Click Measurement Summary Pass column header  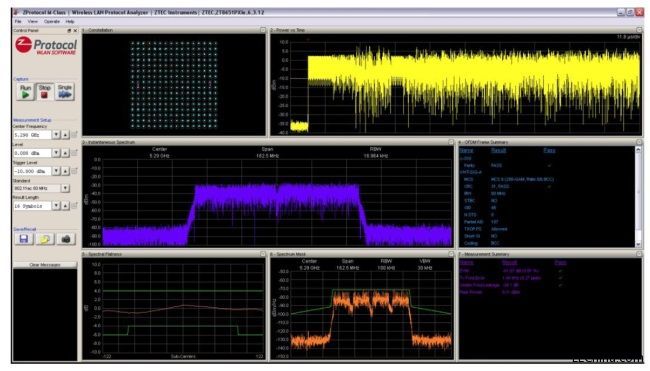coord(560,262)
